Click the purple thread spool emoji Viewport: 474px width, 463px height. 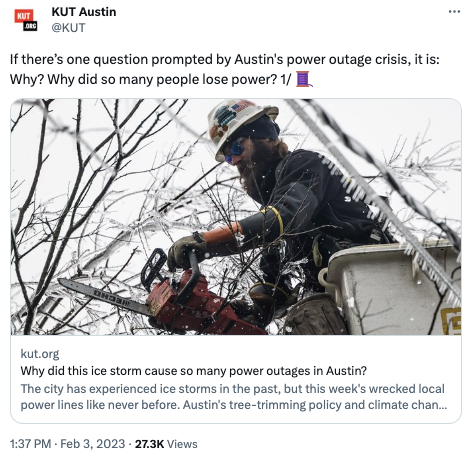304,79
